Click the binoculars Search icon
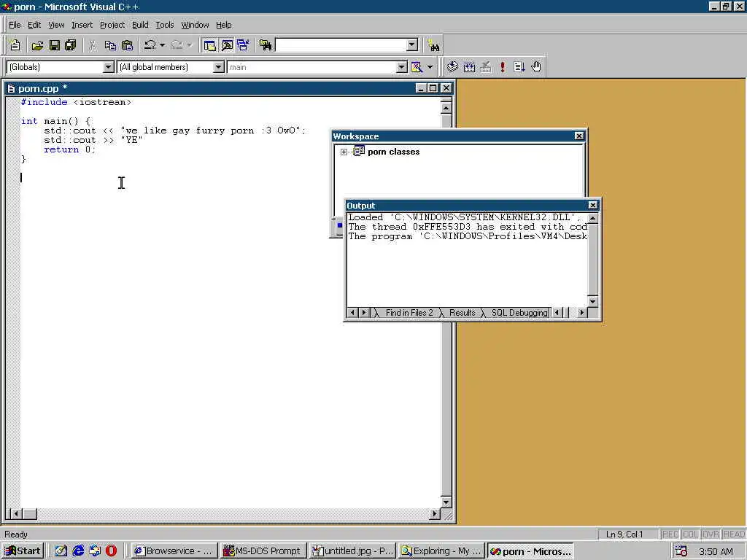Image resolution: width=747 pixels, height=560 pixels. (434, 46)
